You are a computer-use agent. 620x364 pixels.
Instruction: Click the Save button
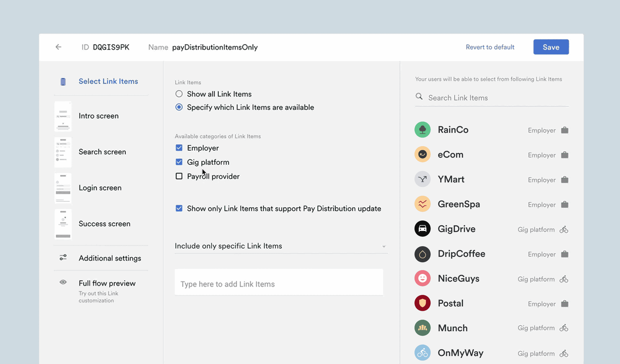pyautogui.click(x=551, y=47)
